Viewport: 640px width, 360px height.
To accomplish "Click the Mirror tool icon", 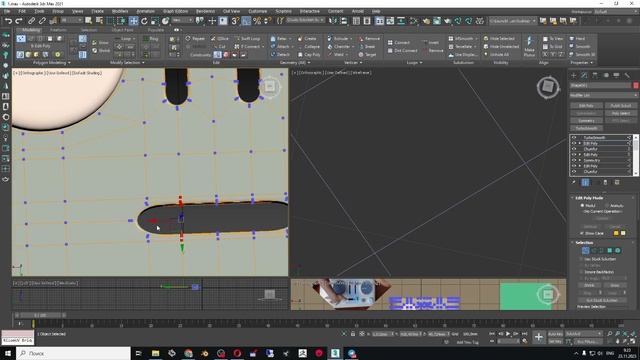I will pos(333,21).
